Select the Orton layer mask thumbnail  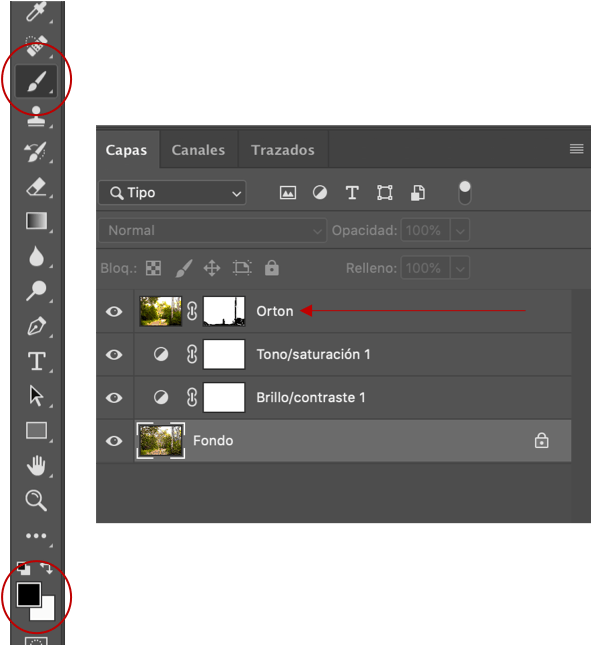[224, 311]
